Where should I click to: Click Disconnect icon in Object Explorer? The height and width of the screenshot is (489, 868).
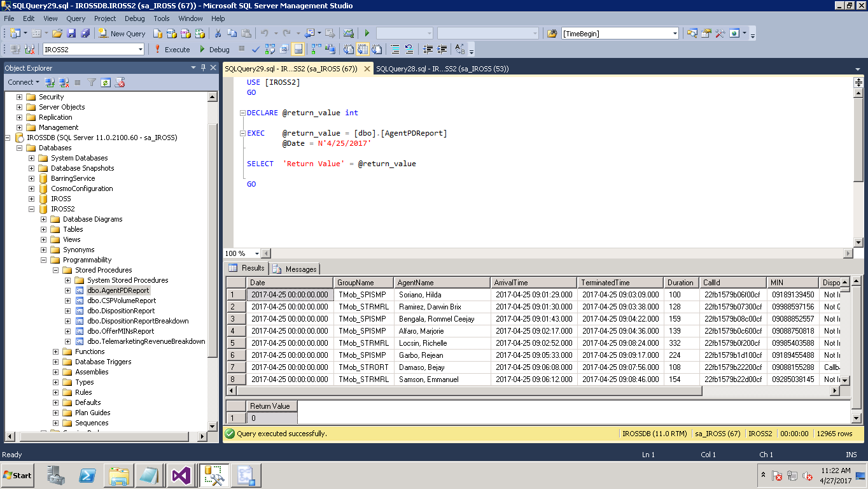64,82
